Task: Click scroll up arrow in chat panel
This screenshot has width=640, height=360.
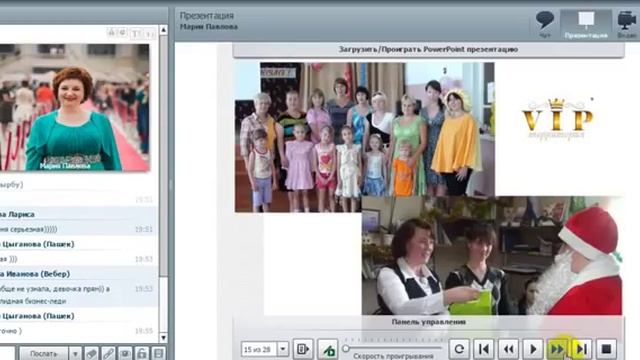Action: tap(163, 30)
